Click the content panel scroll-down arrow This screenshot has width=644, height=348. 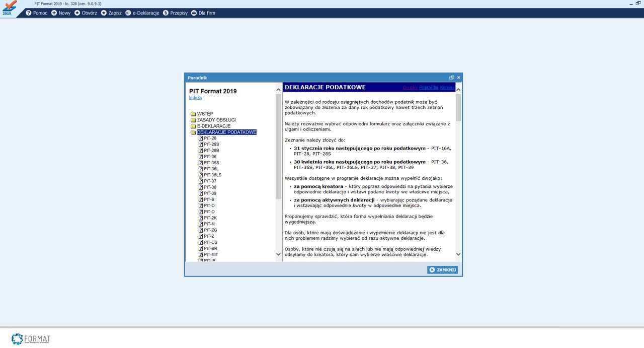458,254
